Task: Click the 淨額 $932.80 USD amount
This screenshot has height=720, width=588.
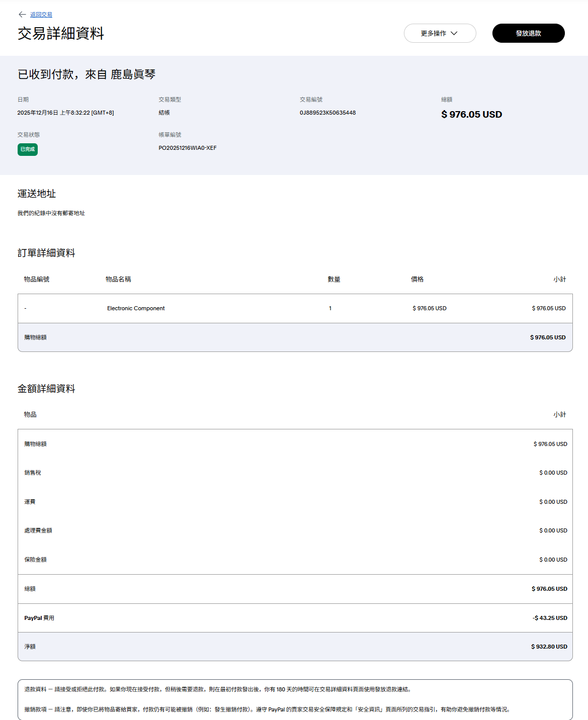Action: click(x=549, y=647)
